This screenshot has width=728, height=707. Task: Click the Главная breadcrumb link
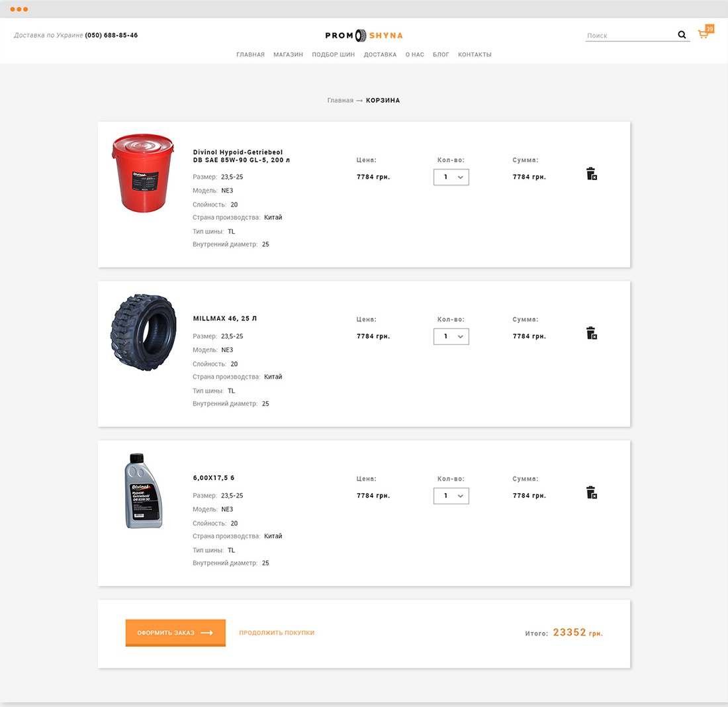click(340, 101)
